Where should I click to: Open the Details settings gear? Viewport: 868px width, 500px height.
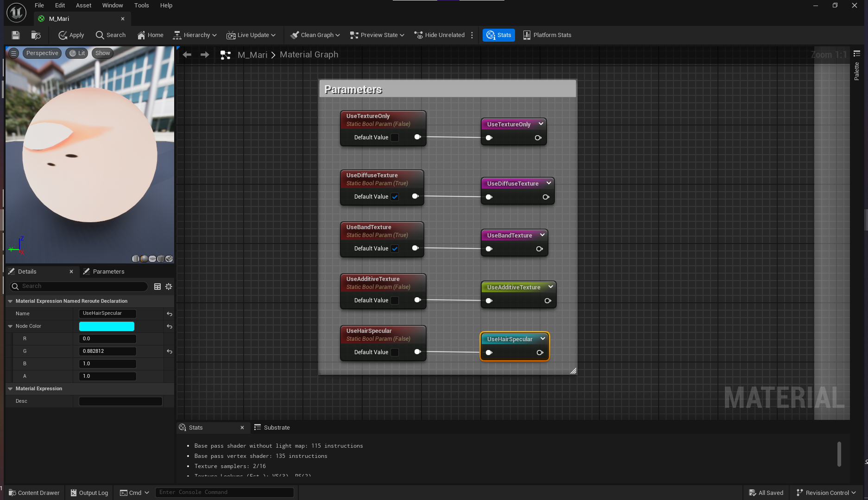[x=169, y=287]
